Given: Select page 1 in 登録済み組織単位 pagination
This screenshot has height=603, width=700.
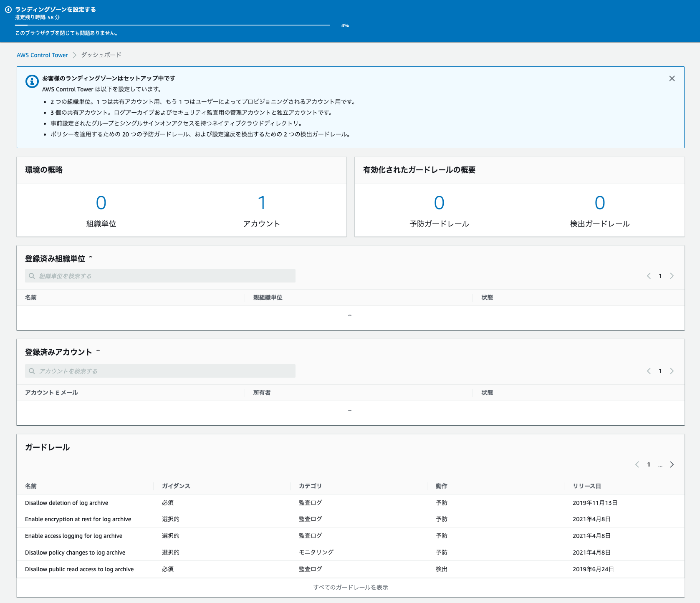Looking at the screenshot, I should coord(660,276).
